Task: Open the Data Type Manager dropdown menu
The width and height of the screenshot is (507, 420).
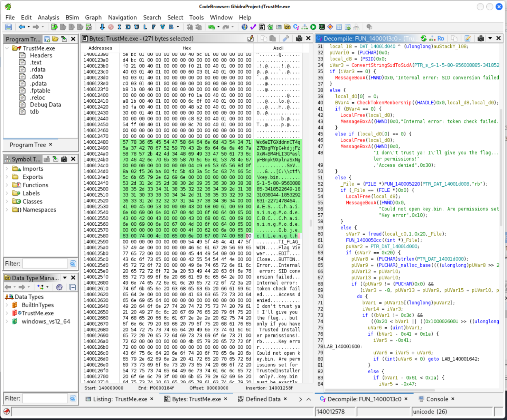Action: (65, 278)
